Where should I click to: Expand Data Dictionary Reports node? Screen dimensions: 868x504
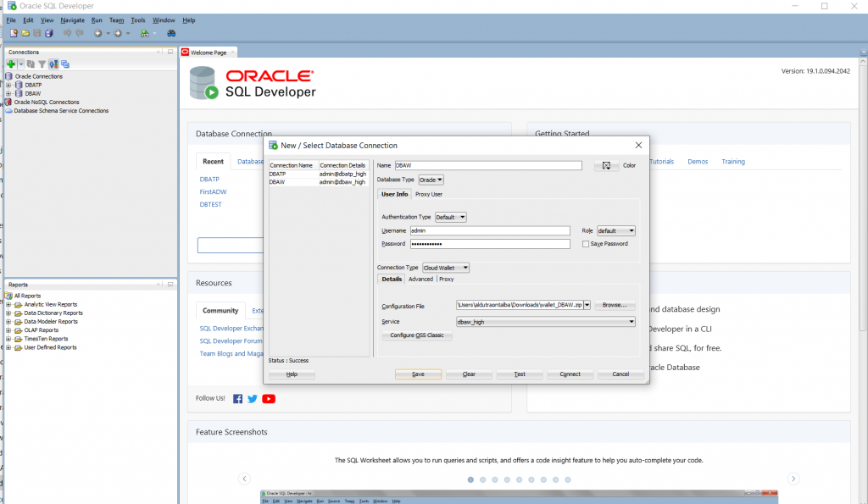(8, 313)
